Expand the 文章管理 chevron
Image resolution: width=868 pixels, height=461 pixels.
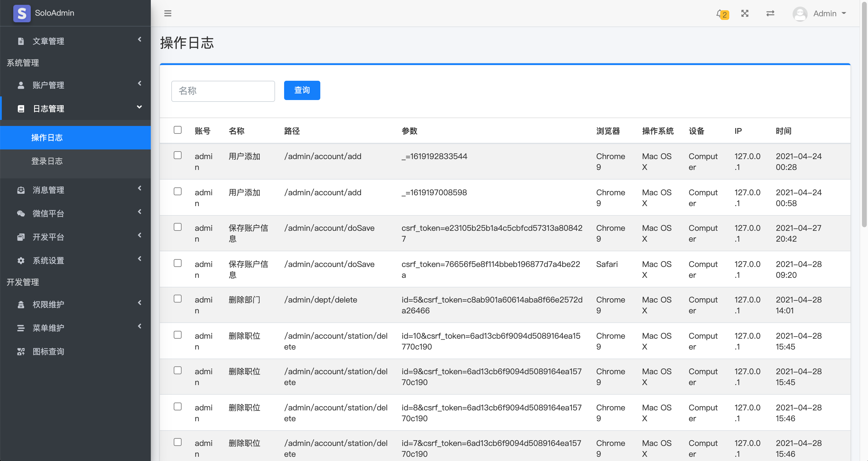(x=140, y=39)
